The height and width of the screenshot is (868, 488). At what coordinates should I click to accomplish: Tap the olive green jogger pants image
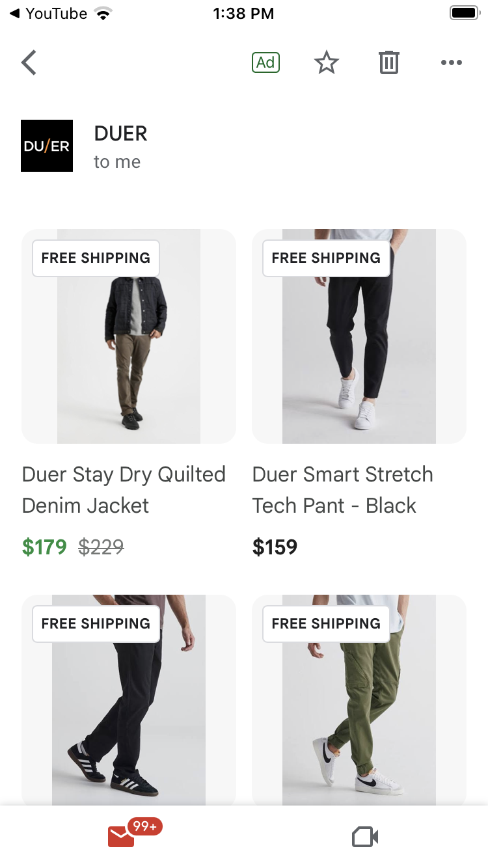(359, 709)
